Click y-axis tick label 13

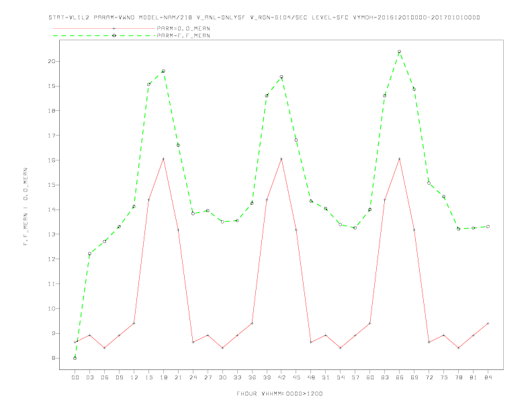coord(52,234)
